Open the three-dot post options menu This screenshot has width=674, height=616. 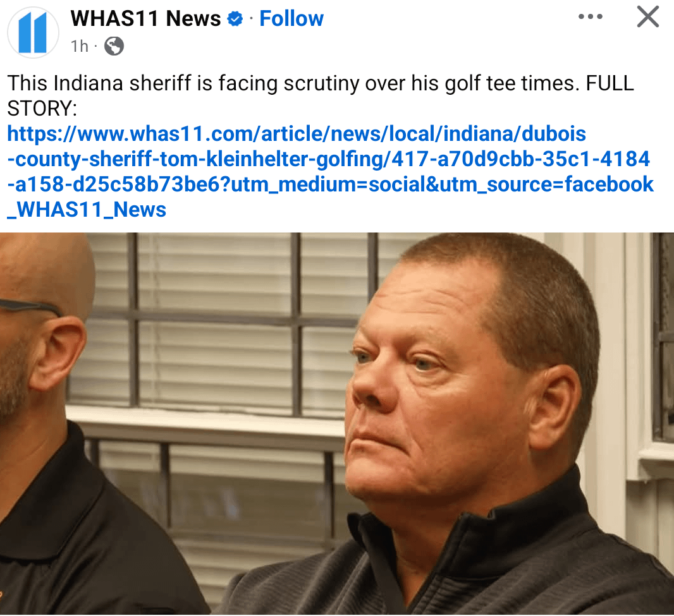(590, 17)
